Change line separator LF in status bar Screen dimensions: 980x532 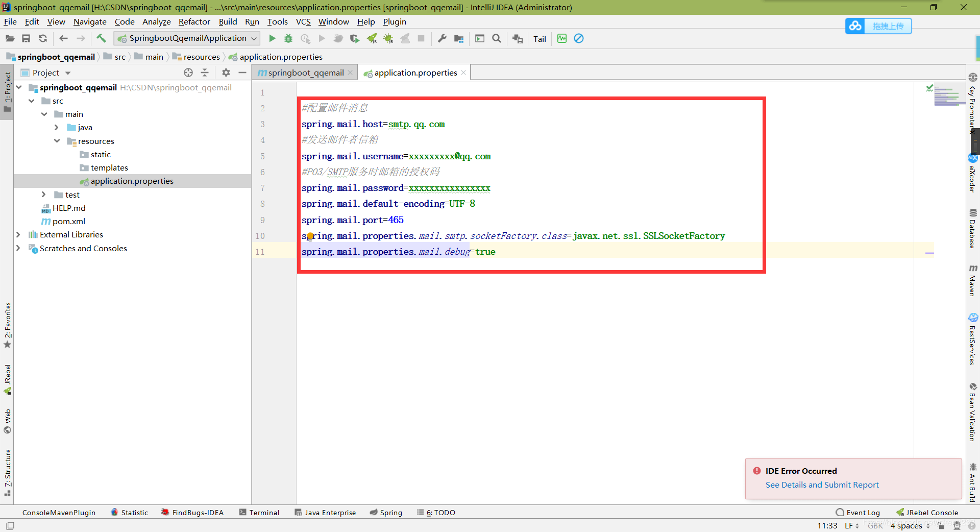pos(851,525)
